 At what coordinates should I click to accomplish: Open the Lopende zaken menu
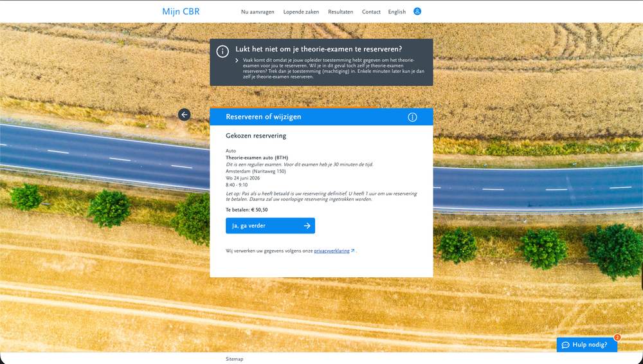click(x=301, y=12)
